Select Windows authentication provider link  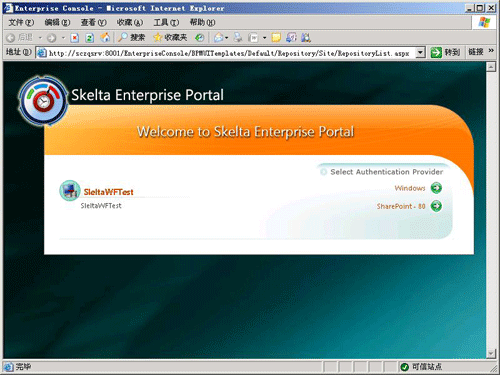(410, 188)
